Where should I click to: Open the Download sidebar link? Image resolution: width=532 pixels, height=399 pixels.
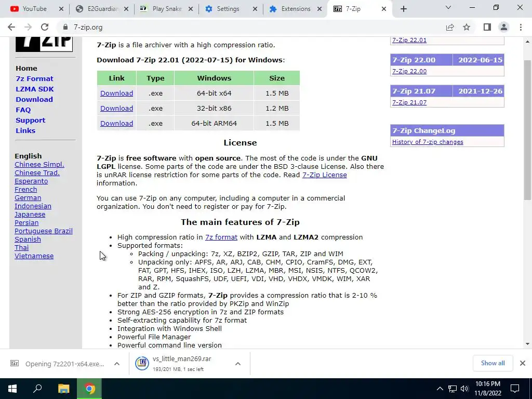[x=34, y=99]
